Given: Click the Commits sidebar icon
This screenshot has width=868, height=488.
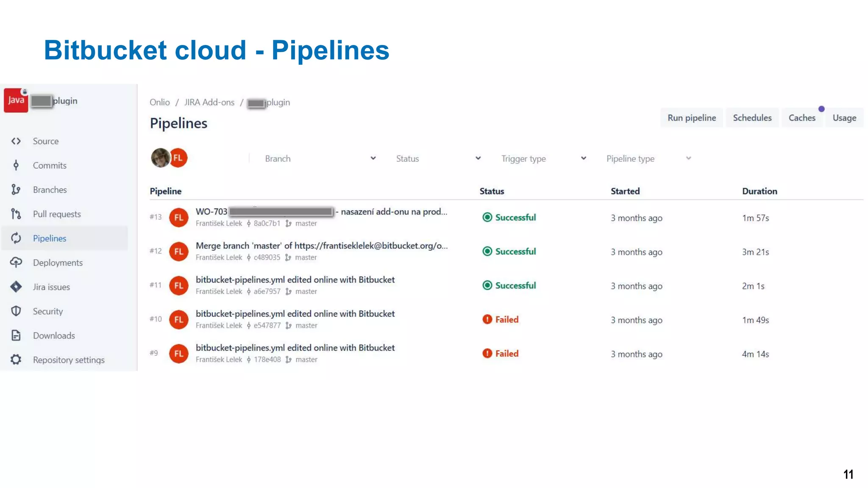Looking at the screenshot, I should (16, 165).
